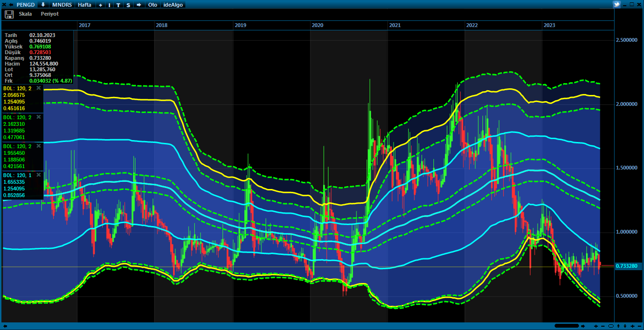Click the Kapanış value 0.733280
The image size is (644, 330).
point(40,58)
